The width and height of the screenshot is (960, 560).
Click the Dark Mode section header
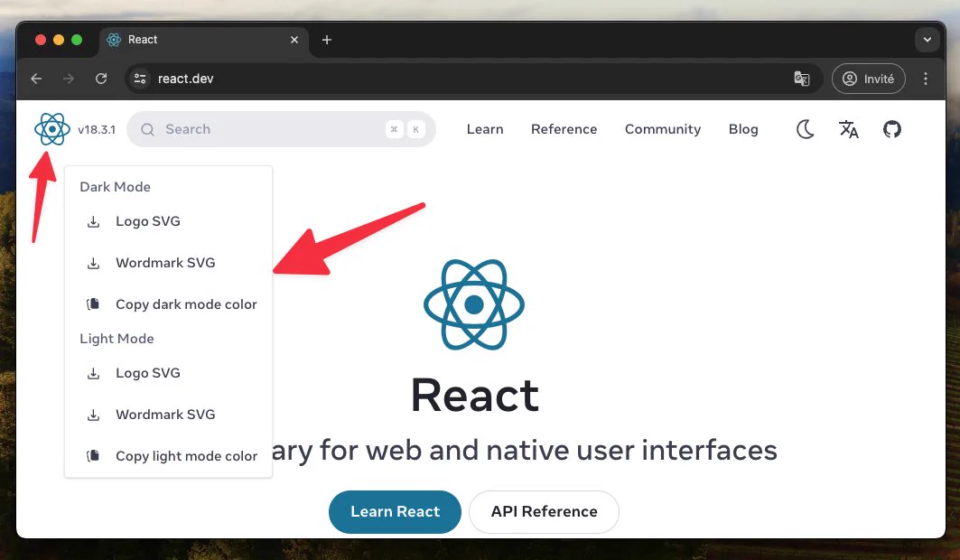point(115,187)
